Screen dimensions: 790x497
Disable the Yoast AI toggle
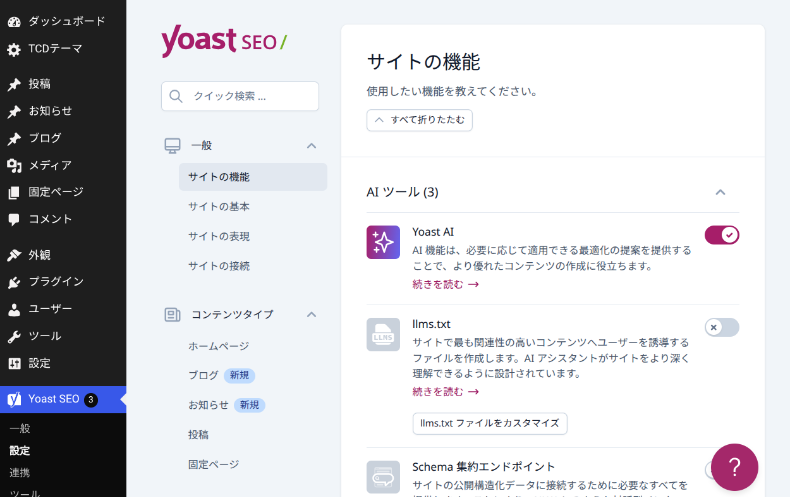721,235
